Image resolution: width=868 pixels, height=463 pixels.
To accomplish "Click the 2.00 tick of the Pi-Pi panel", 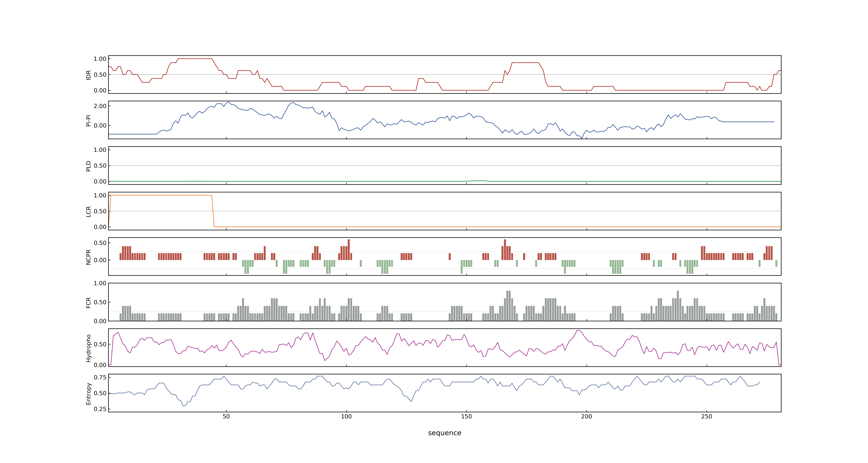I will tap(100, 106).
